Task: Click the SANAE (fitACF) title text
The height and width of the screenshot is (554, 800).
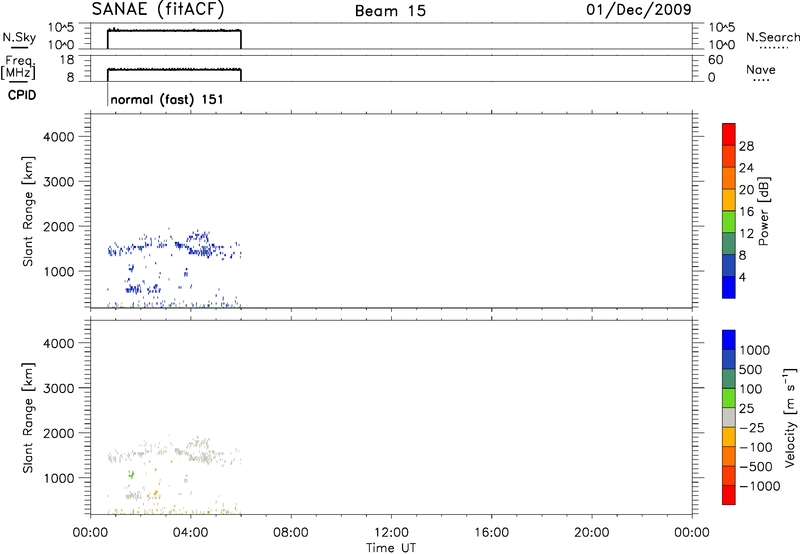Action: (x=158, y=10)
